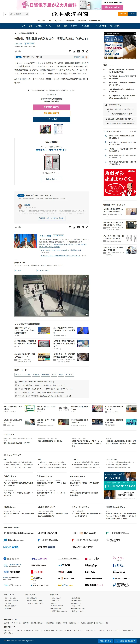Open Myニュース menu item
Image resolution: width=140 pixels, height=644 pixels.
[59, 21]
